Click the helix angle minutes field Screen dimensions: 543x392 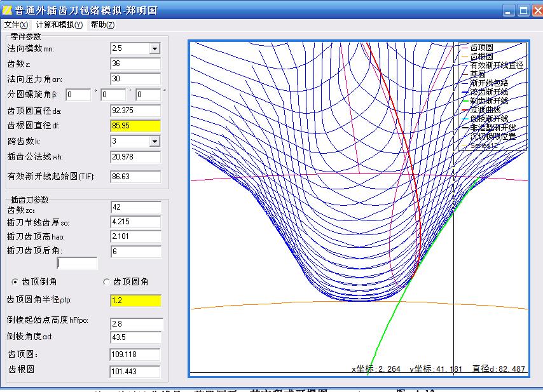(113, 95)
